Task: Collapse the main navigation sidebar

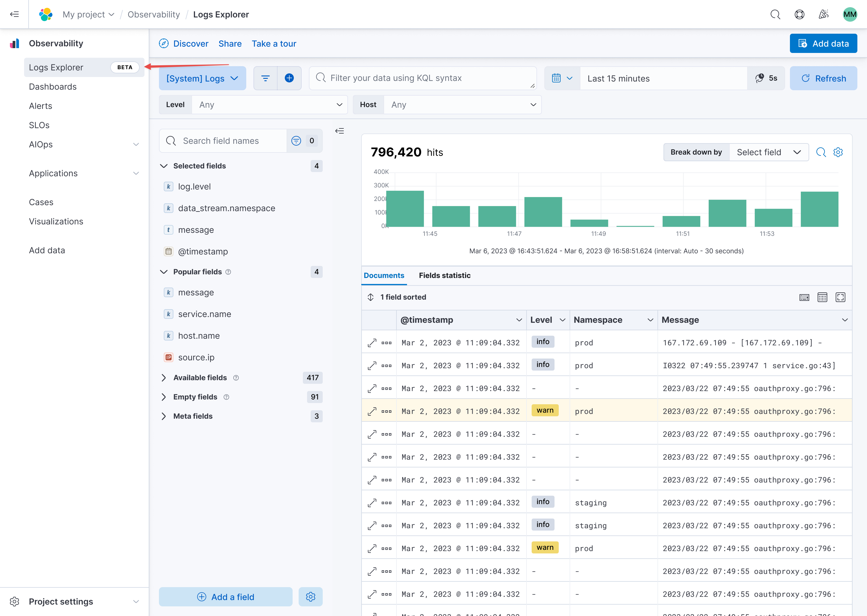Action: point(14,14)
